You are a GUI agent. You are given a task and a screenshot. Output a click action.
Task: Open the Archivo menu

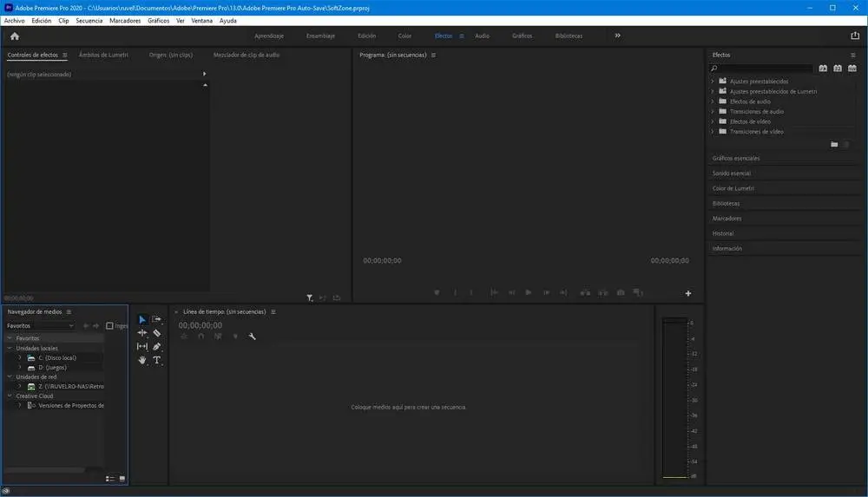click(x=15, y=21)
